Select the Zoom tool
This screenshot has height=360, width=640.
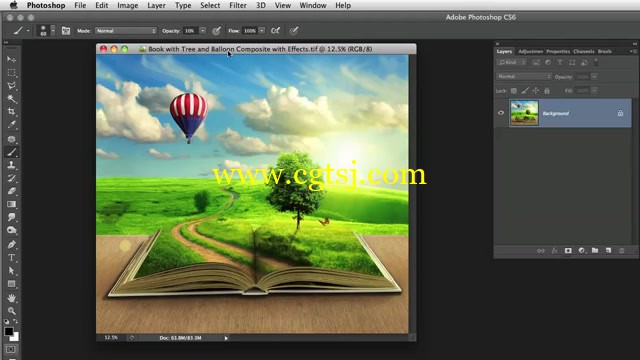11,311
